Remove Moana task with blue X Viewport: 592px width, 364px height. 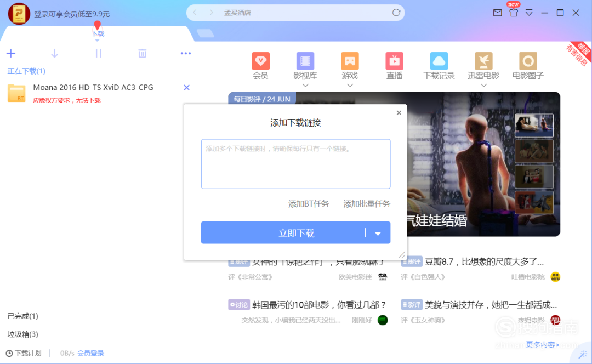click(x=186, y=88)
